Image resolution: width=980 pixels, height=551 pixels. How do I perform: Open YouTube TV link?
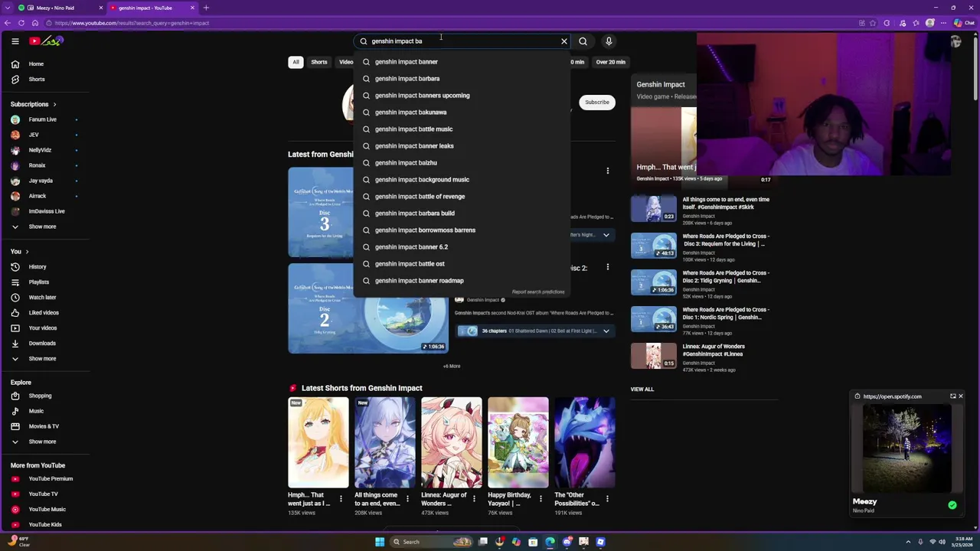click(44, 494)
